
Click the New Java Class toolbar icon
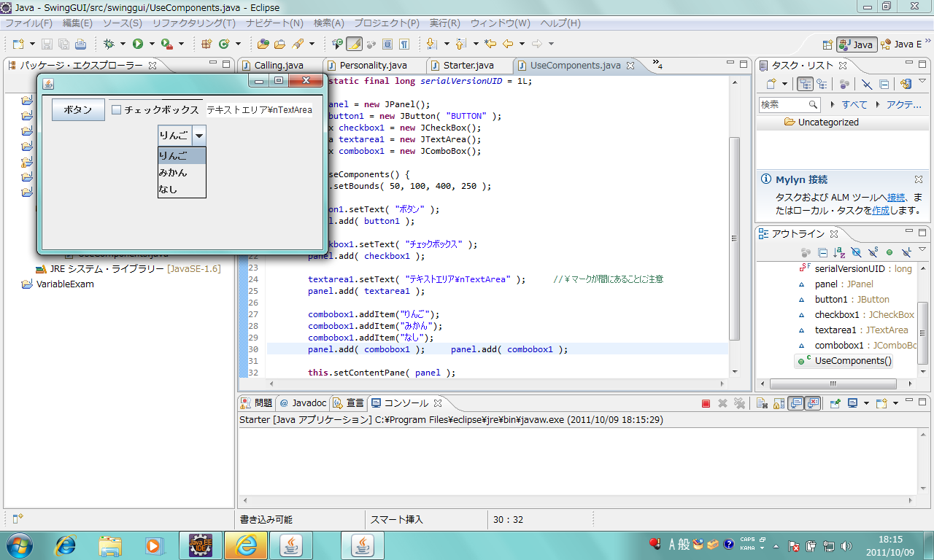pos(224,44)
